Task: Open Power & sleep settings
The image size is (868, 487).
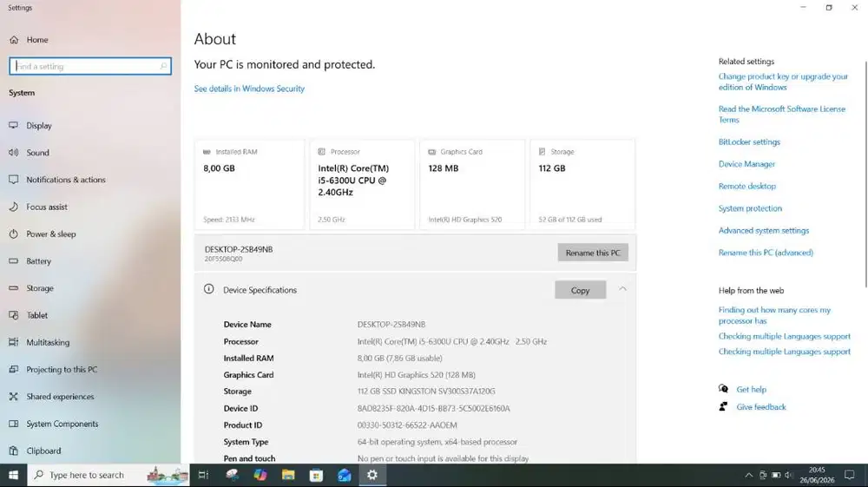Action: 51,234
